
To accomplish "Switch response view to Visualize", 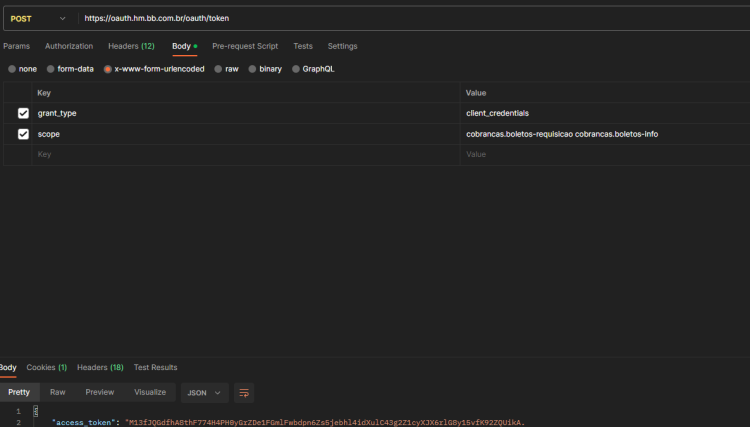I will [150, 392].
